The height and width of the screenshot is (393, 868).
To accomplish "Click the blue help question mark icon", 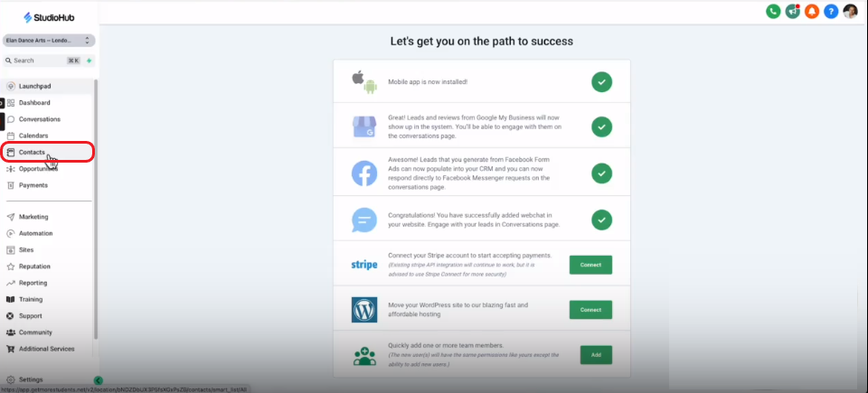I will (831, 11).
